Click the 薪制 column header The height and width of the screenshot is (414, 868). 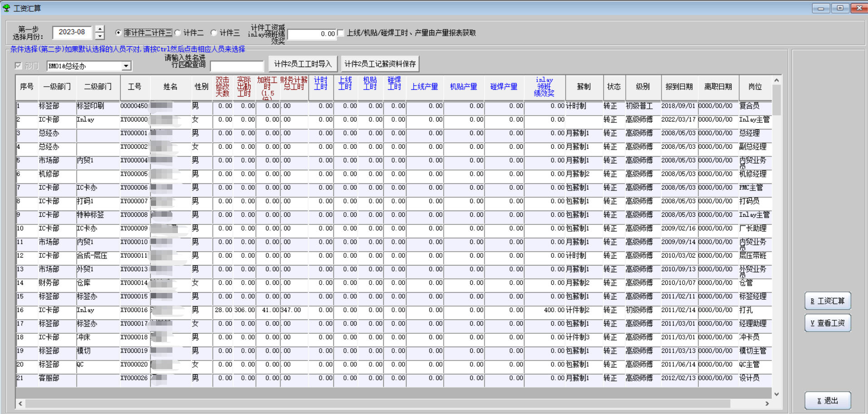click(x=584, y=87)
